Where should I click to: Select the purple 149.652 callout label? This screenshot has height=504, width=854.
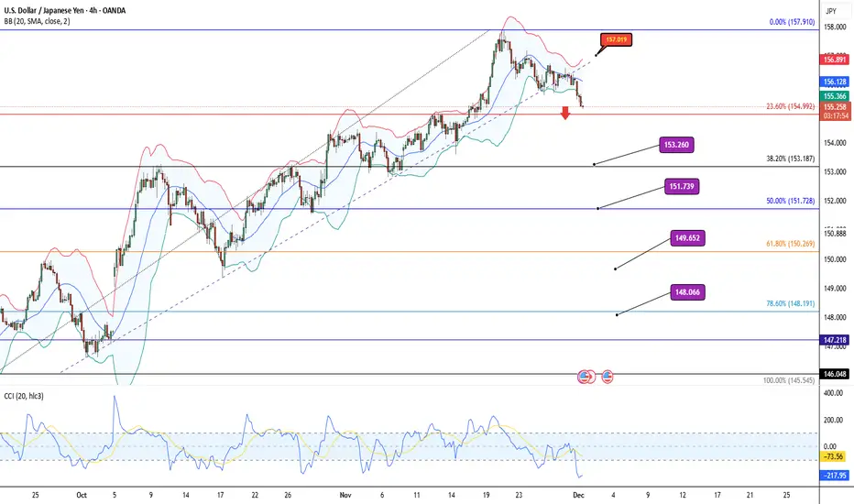click(x=687, y=238)
